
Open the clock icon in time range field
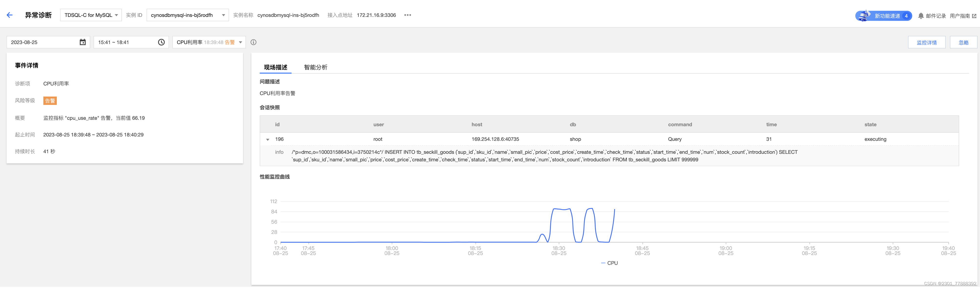coord(161,42)
